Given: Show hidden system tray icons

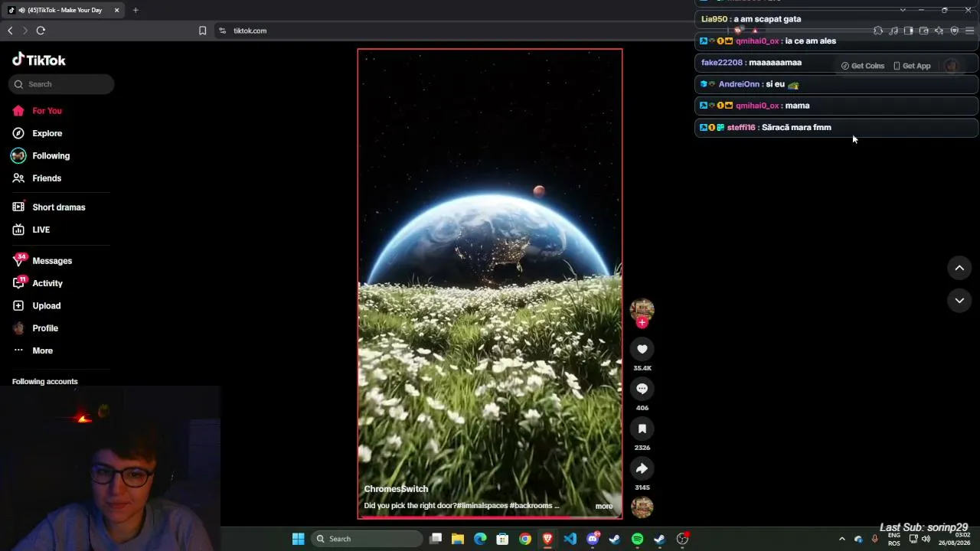Looking at the screenshot, I should point(842,539).
